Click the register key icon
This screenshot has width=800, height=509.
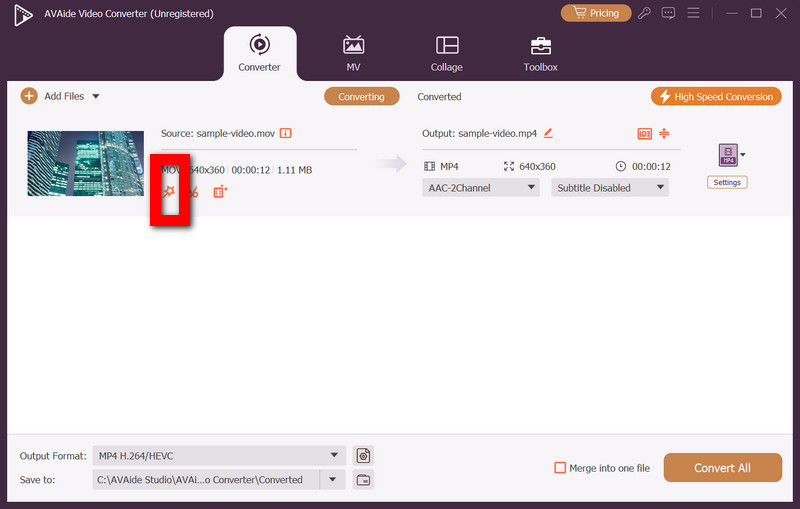(x=644, y=13)
